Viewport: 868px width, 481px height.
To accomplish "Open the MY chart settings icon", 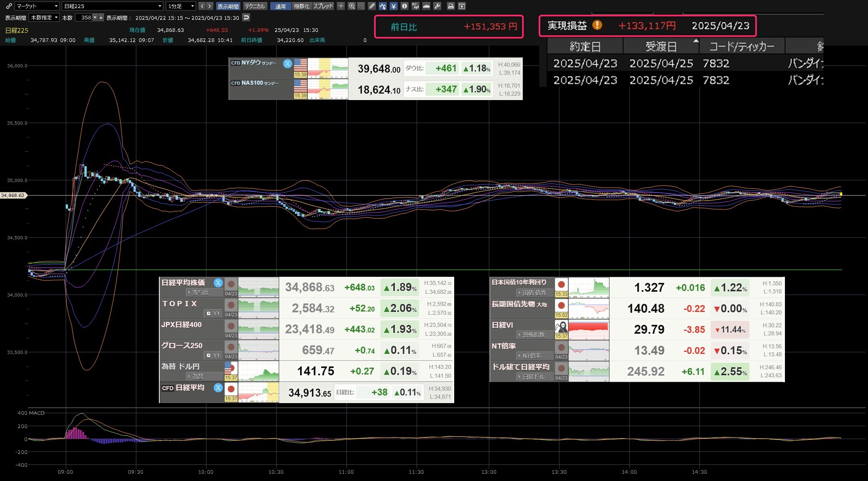I will point(415,6).
